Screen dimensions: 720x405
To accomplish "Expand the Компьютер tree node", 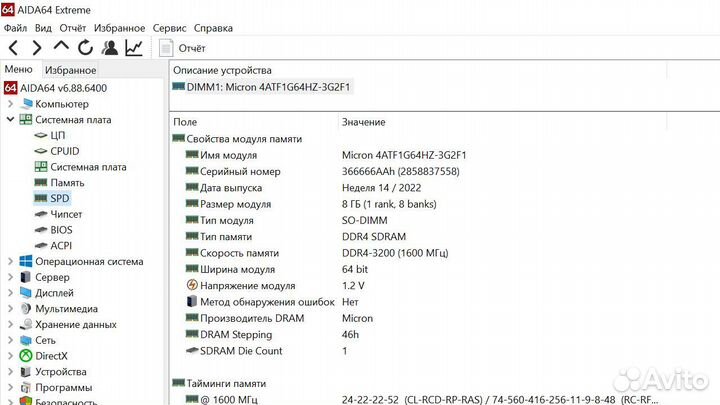I will tap(10, 104).
